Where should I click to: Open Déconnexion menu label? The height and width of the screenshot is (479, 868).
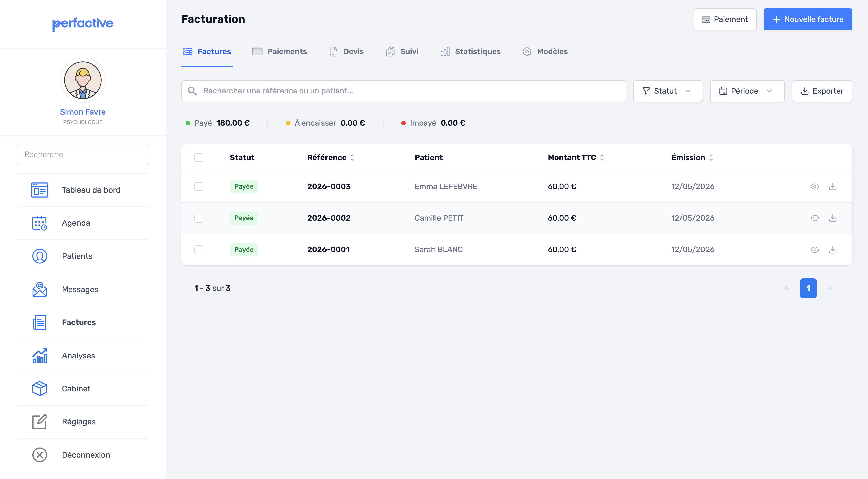tap(86, 455)
